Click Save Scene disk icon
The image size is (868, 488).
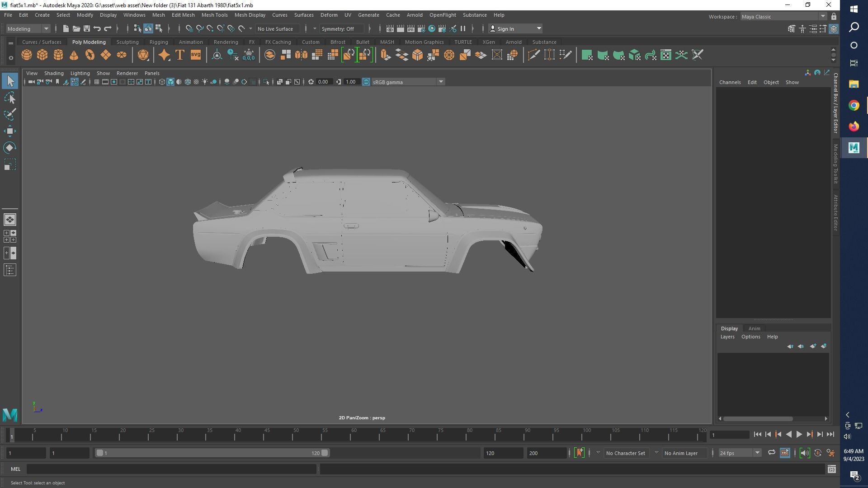coord(87,28)
